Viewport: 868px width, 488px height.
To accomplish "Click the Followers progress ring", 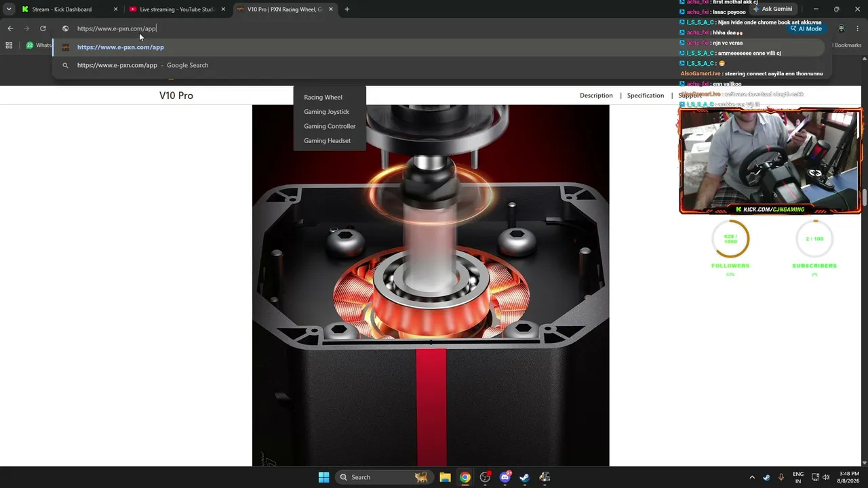I will click(x=730, y=239).
